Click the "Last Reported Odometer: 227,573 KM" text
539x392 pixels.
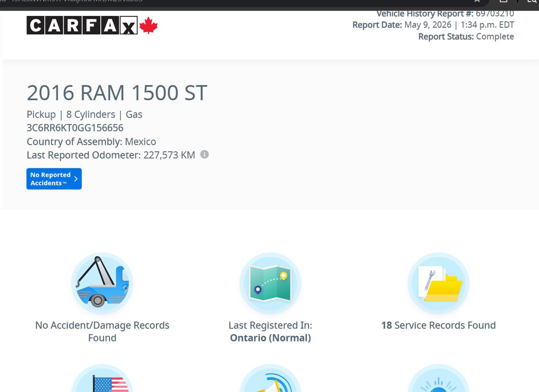pyautogui.click(x=111, y=155)
